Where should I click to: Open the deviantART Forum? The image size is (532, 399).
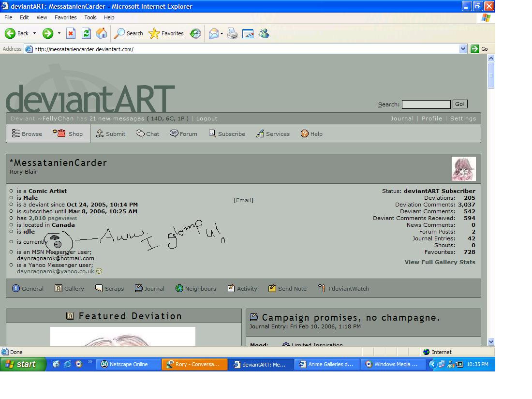click(183, 133)
